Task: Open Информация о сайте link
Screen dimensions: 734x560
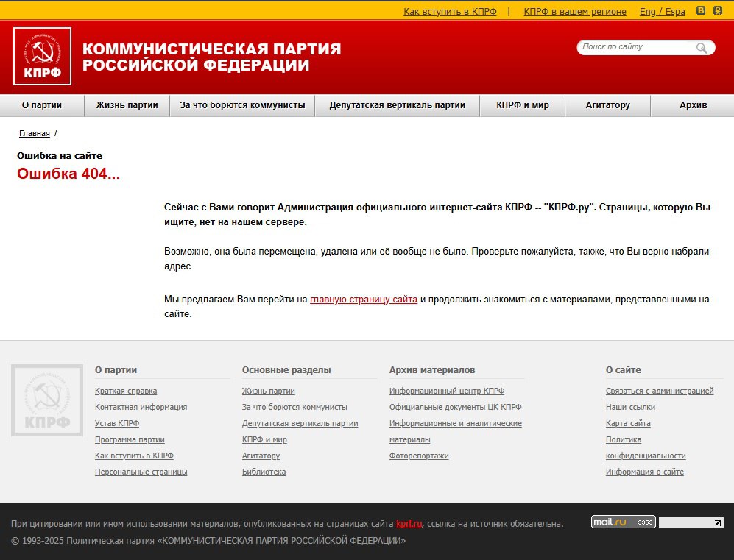Action: (645, 472)
